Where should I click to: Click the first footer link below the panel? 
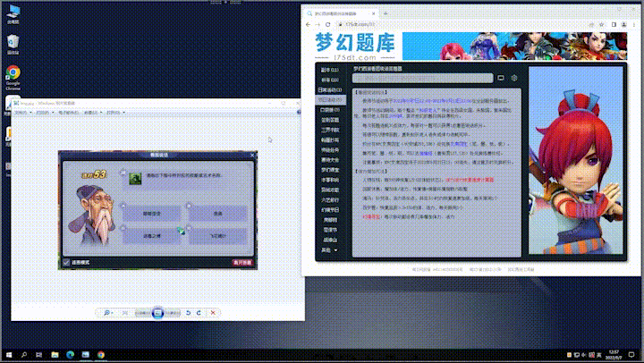(x=437, y=270)
